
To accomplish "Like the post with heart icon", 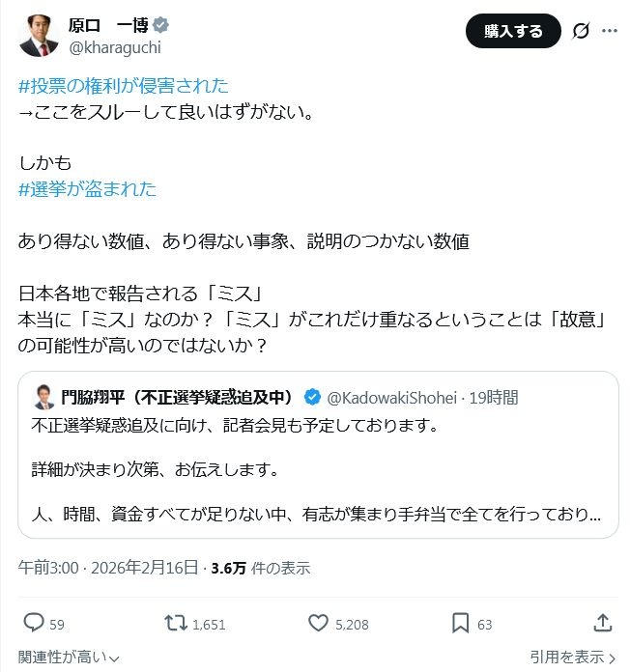I will pyautogui.click(x=317, y=623).
